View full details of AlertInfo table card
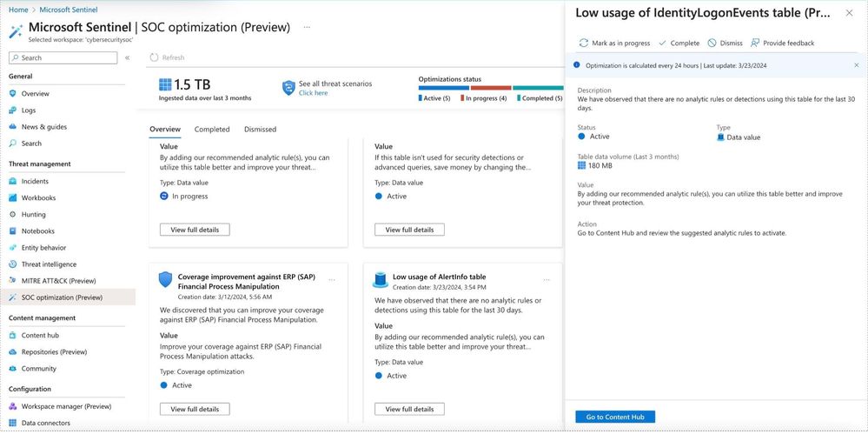This screenshot has height=434, width=868. (409, 409)
